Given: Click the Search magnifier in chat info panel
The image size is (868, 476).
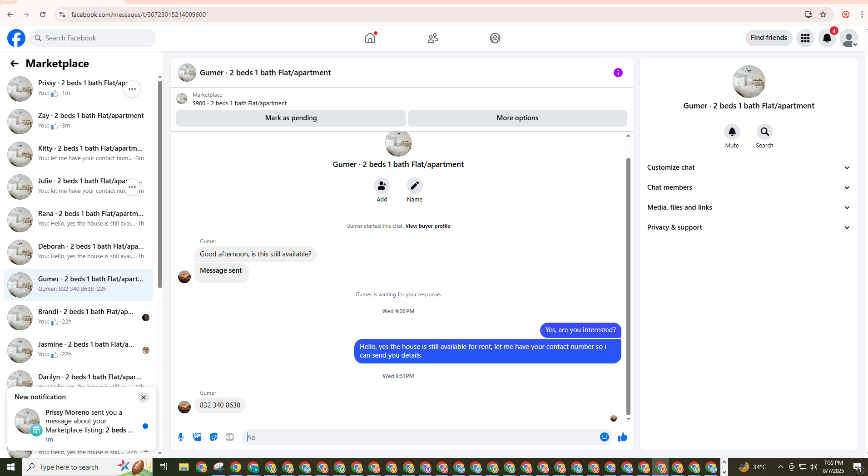Looking at the screenshot, I should (x=765, y=132).
